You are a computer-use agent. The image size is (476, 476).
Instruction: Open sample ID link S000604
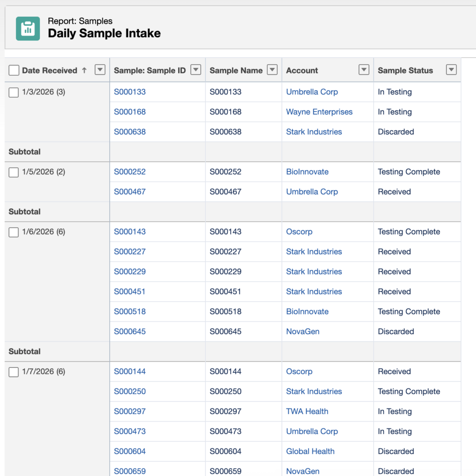pyautogui.click(x=130, y=451)
